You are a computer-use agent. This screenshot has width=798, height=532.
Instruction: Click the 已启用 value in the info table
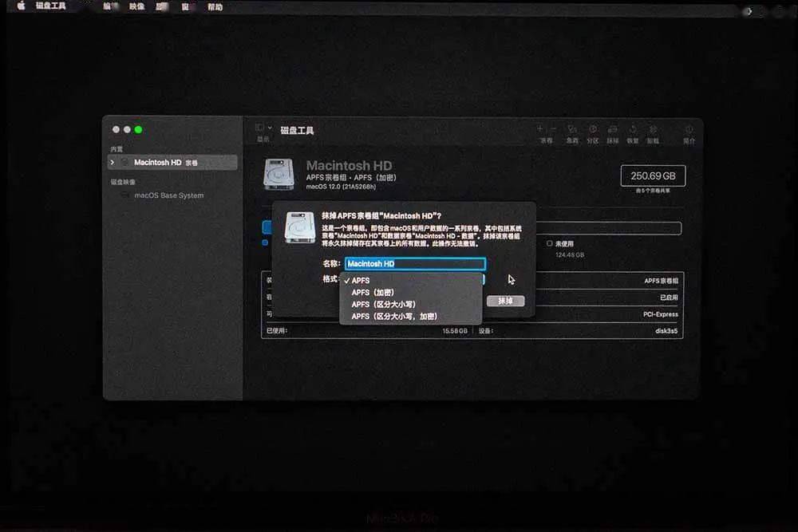click(669, 298)
